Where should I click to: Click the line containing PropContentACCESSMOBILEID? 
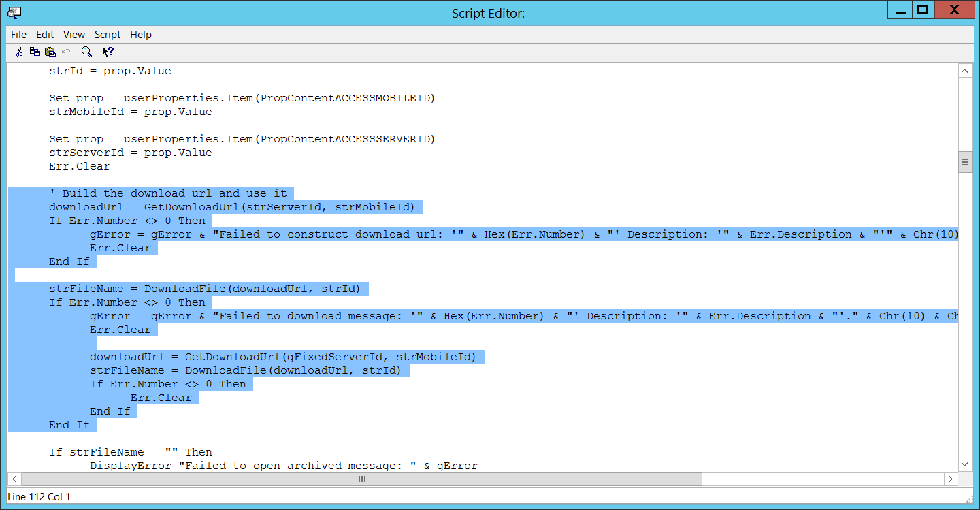[x=242, y=98]
